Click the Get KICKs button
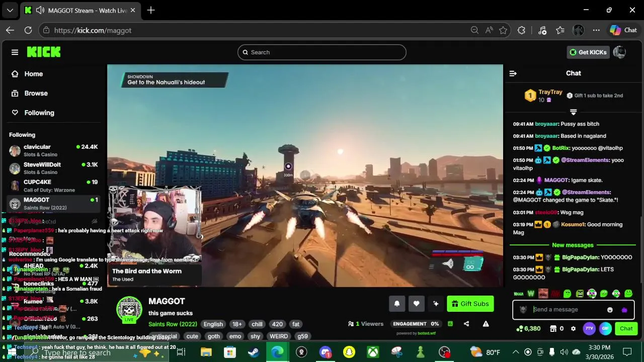 [588, 52]
